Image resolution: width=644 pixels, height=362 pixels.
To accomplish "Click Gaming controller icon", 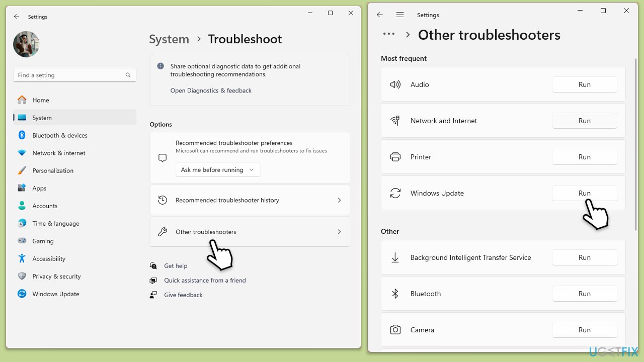I will (x=22, y=241).
